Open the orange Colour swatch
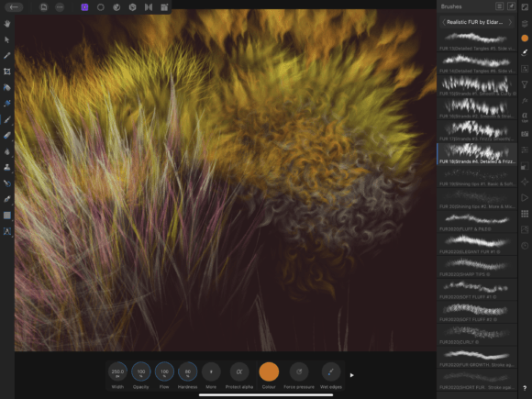532x399 pixels. pos(269,371)
